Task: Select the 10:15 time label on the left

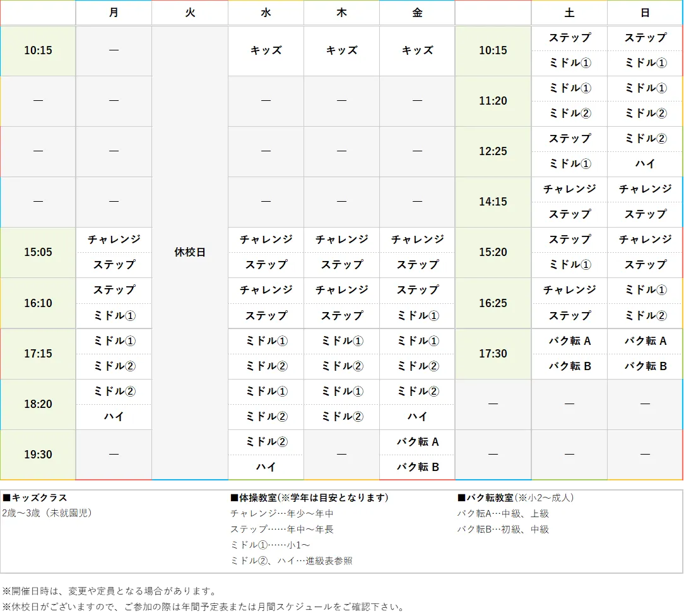Action: point(38,50)
